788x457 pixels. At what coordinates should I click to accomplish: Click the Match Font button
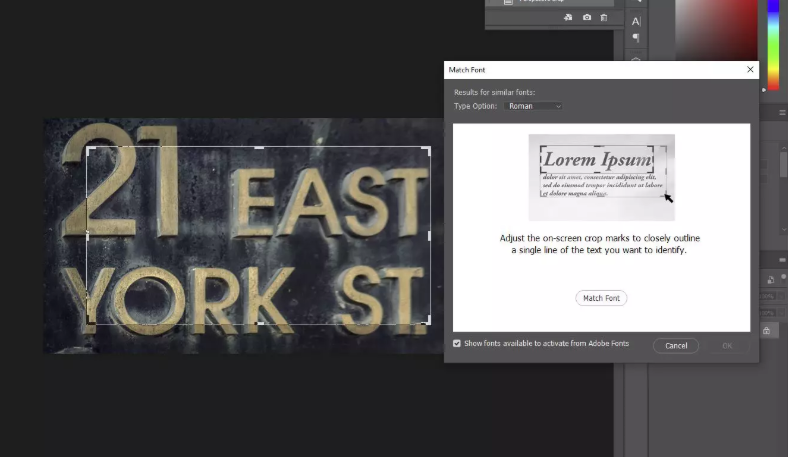601,298
